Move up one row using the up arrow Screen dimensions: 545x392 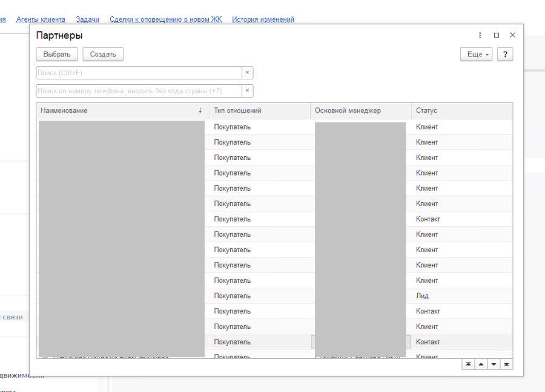coord(481,364)
